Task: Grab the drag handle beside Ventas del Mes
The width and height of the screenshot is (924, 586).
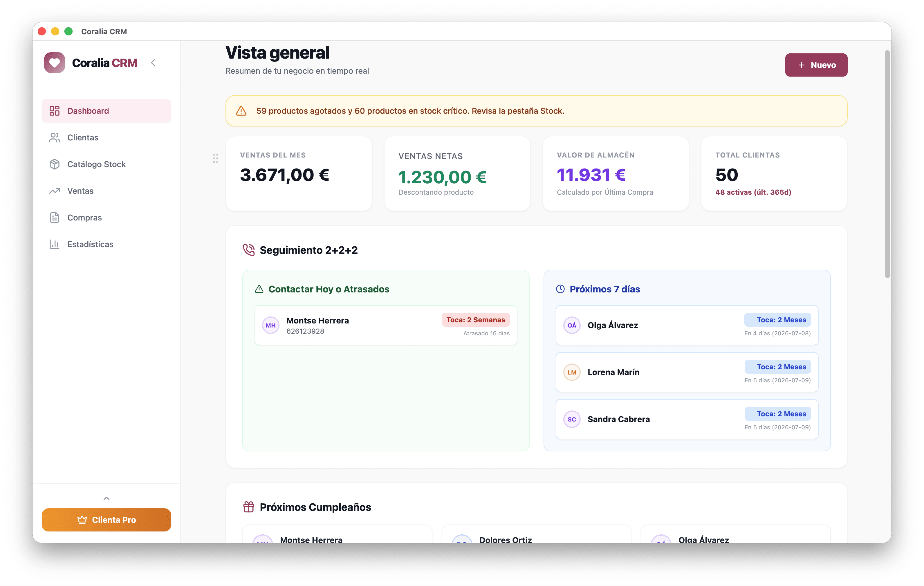Action: coord(216,158)
